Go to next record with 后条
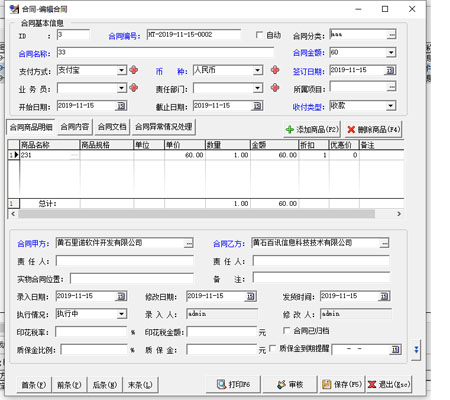The width and height of the screenshot is (450, 400). [x=104, y=385]
